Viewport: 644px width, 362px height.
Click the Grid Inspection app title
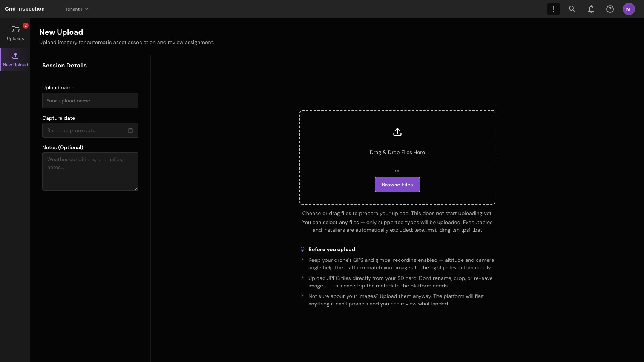(25, 9)
